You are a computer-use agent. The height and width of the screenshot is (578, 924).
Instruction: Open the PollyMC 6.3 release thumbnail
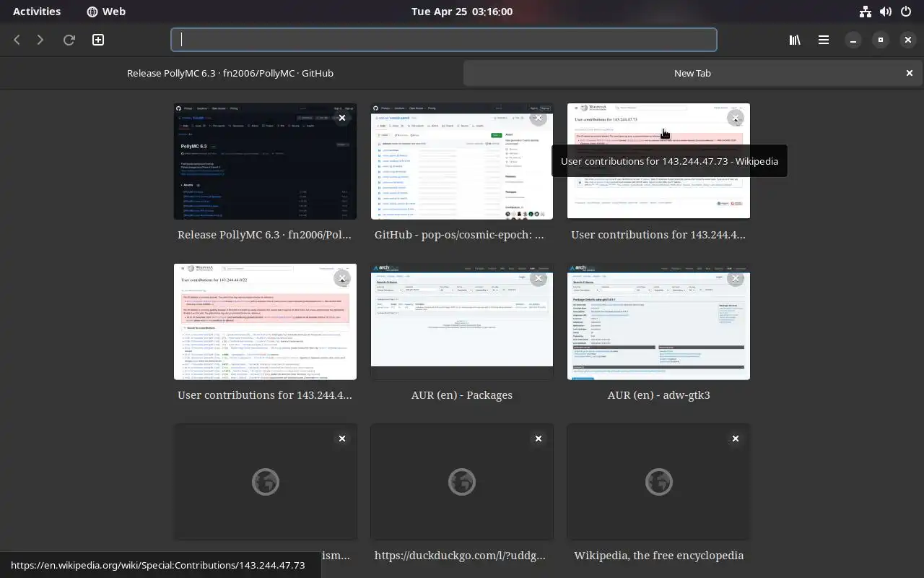[x=265, y=161]
